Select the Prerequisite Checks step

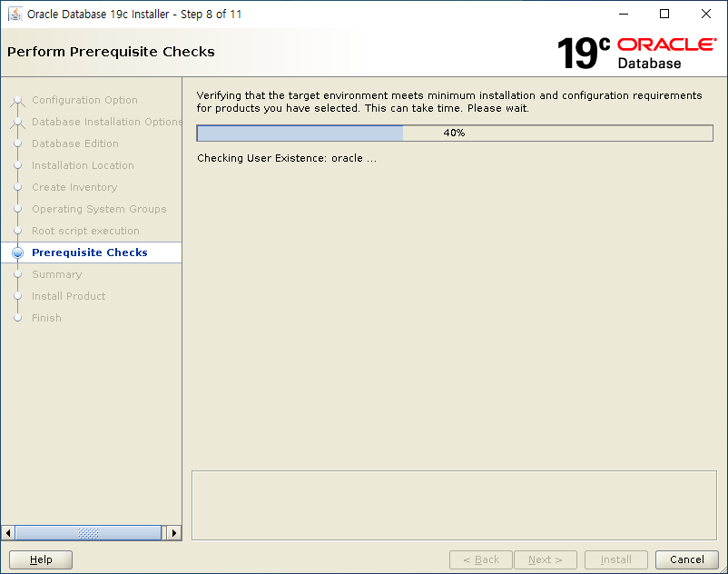(x=90, y=252)
